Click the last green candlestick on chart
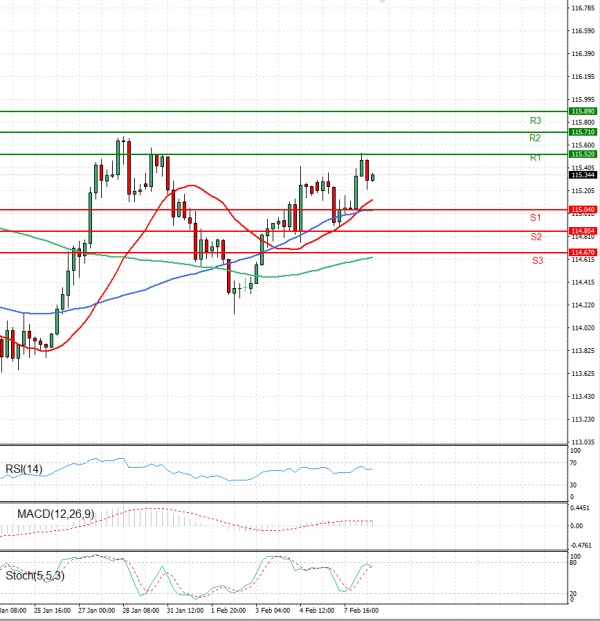The width and height of the screenshot is (600, 621). [x=373, y=177]
